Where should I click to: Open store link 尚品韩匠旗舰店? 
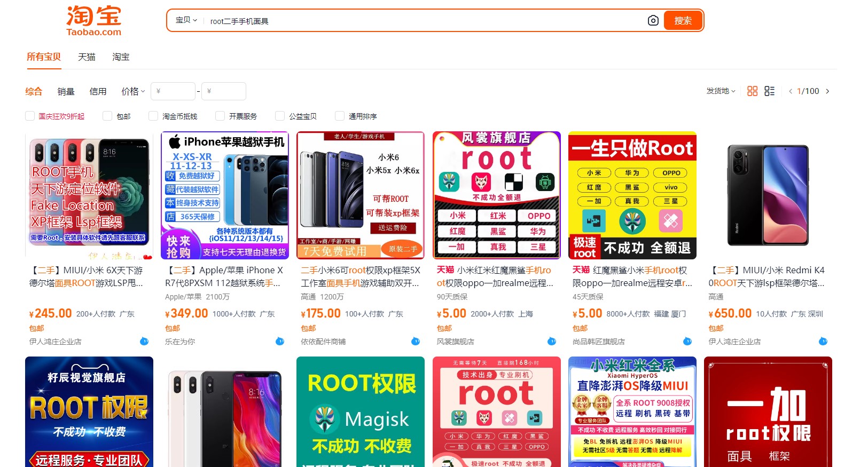[599, 342]
